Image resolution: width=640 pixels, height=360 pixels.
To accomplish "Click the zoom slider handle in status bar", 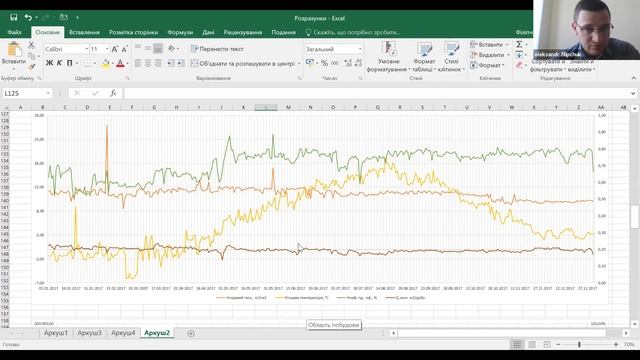I will pos(579,344).
